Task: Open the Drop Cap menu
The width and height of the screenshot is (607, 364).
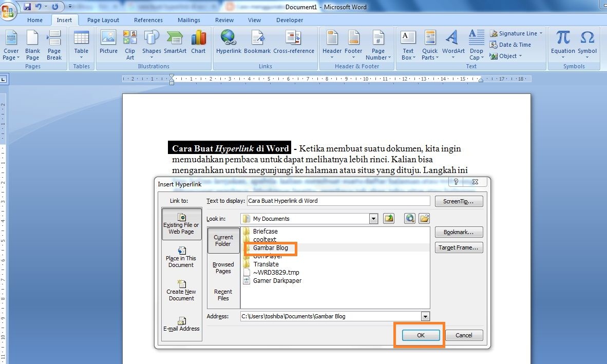Action: tap(477, 45)
